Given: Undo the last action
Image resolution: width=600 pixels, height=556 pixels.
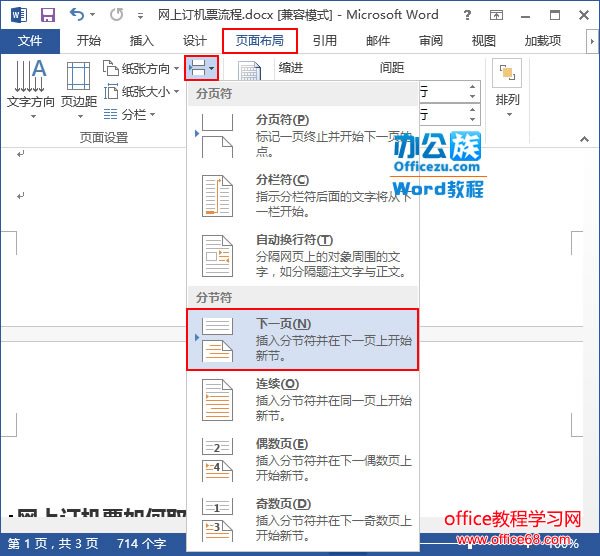Looking at the screenshot, I should (77, 15).
